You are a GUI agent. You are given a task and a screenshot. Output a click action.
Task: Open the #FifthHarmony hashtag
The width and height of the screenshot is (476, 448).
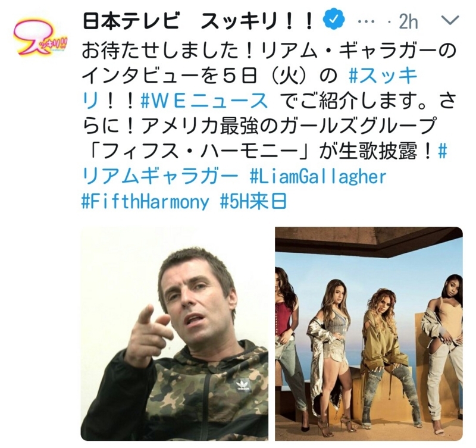(x=145, y=201)
